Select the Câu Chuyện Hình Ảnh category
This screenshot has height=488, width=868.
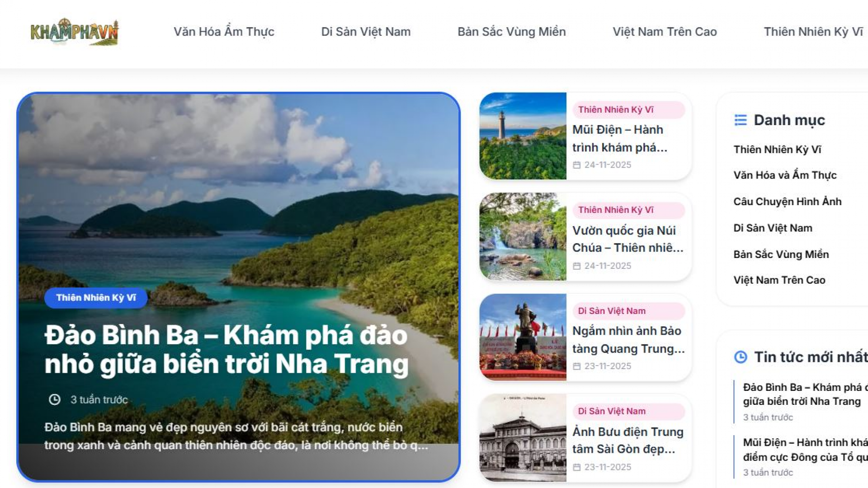click(x=788, y=202)
